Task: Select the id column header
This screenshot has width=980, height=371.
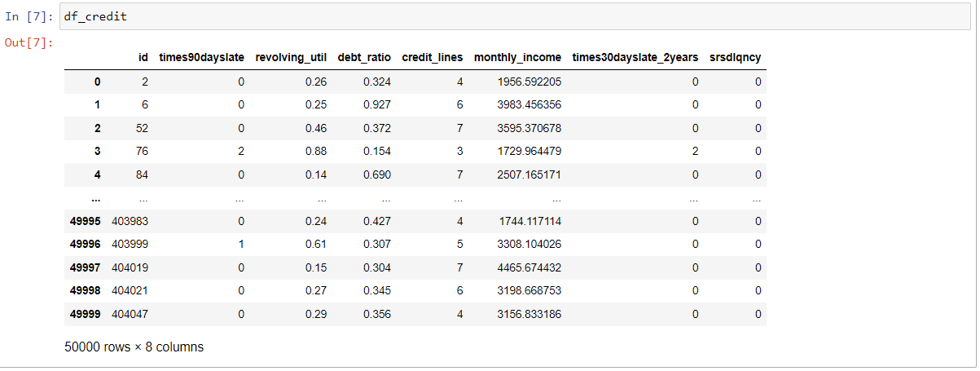Action: (x=143, y=58)
